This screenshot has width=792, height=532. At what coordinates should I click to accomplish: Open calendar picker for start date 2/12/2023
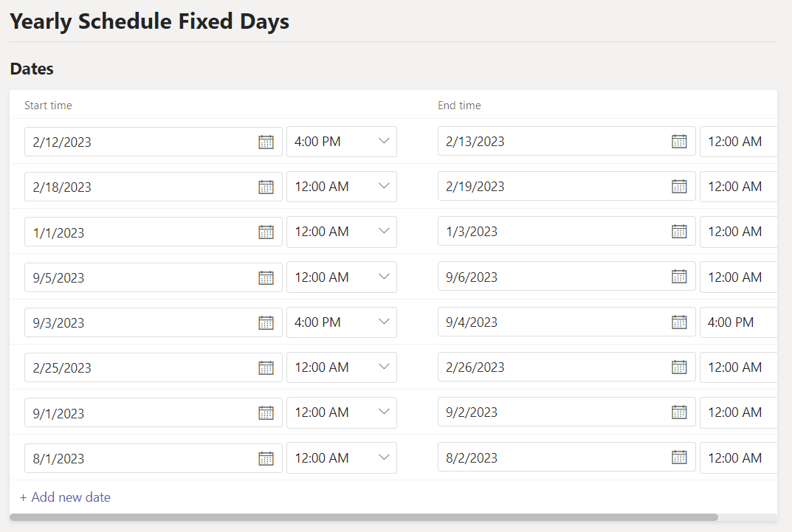(266, 142)
